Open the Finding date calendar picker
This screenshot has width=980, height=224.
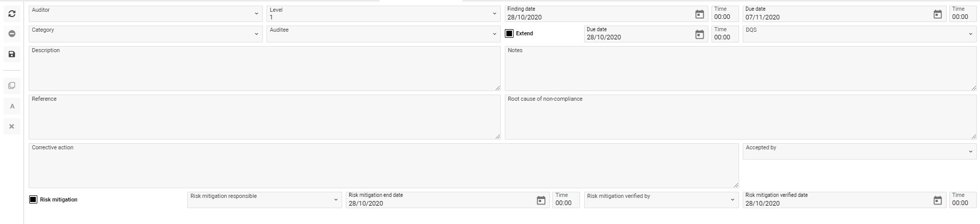click(x=699, y=14)
